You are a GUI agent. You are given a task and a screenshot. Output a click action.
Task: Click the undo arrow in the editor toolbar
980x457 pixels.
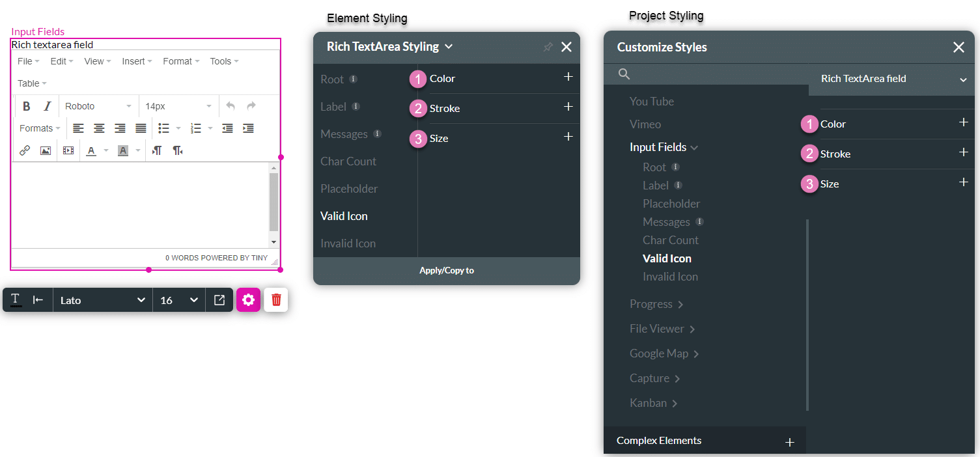230,105
